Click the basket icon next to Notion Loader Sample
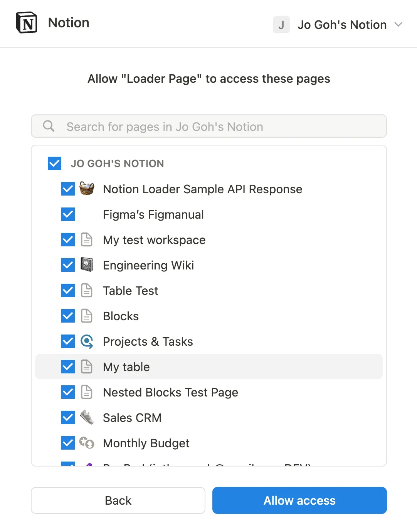417x532 pixels. (87, 189)
